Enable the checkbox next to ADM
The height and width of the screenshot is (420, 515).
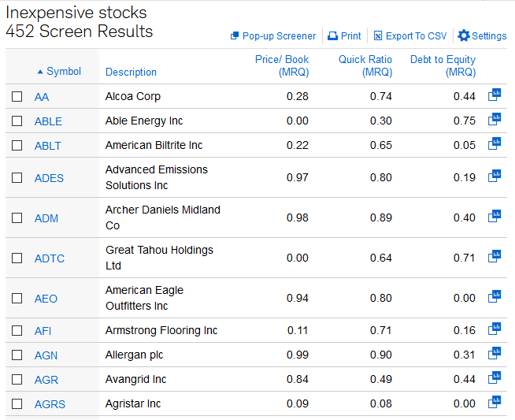[x=17, y=218]
